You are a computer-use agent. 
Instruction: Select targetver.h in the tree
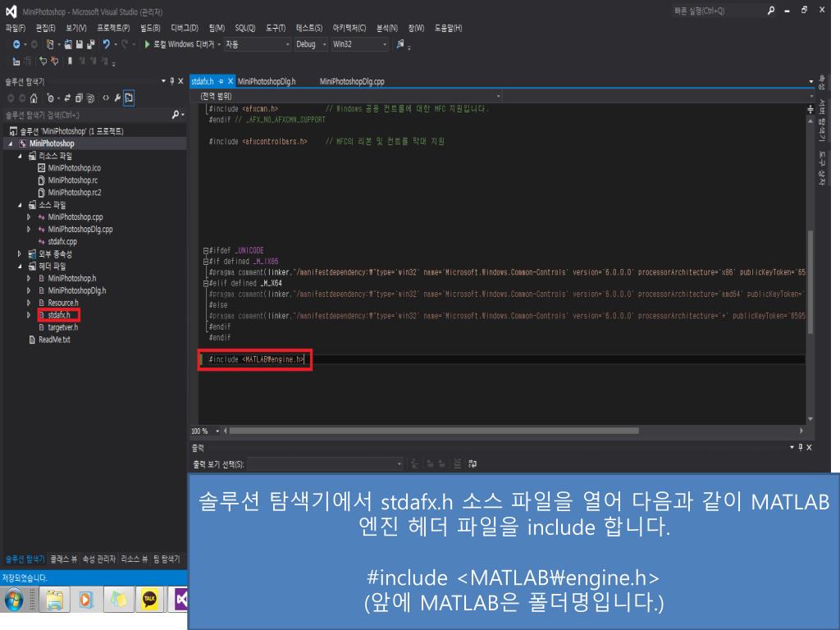[x=62, y=327]
